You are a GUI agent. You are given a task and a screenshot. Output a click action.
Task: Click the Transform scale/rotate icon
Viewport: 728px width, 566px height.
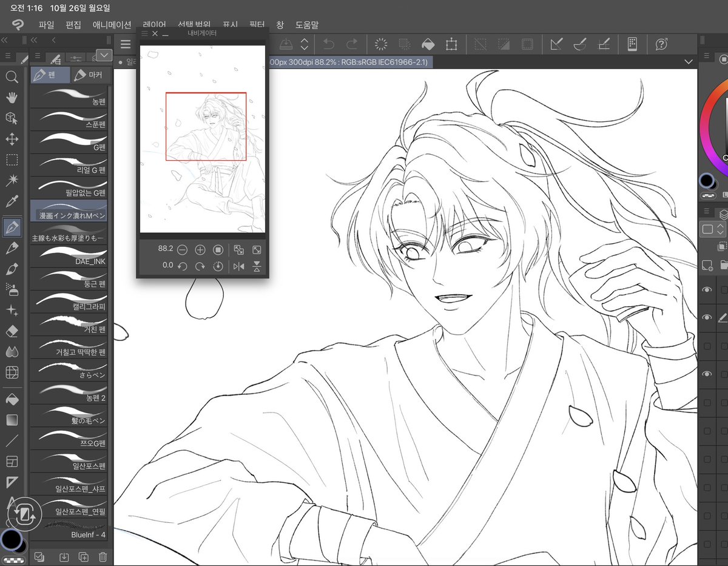[x=451, y=44]
